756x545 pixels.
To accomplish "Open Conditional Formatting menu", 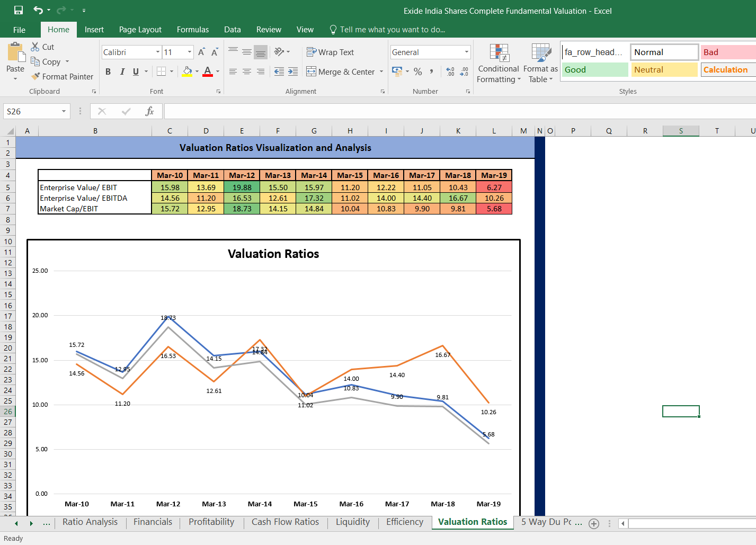I will [x=499, y=64].
